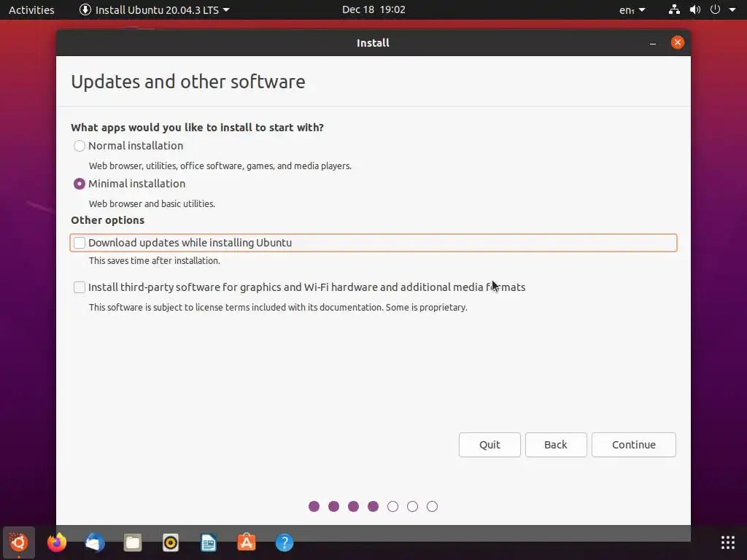
Task: Click the volume speaker icon
Action: (695, 9)
